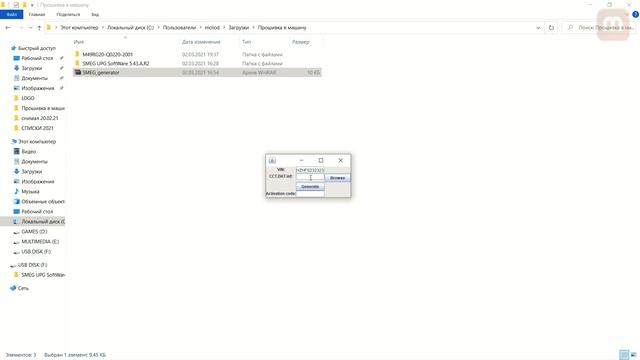This screenshot has width=640, height=360.
Task: Sort by the Размер column header
Action: click(x=300, y=42)
